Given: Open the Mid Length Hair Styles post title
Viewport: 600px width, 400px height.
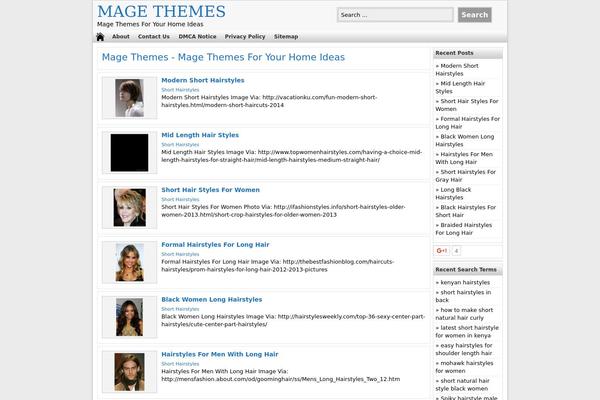Looking at the screenshot, I should click(200, 135).
